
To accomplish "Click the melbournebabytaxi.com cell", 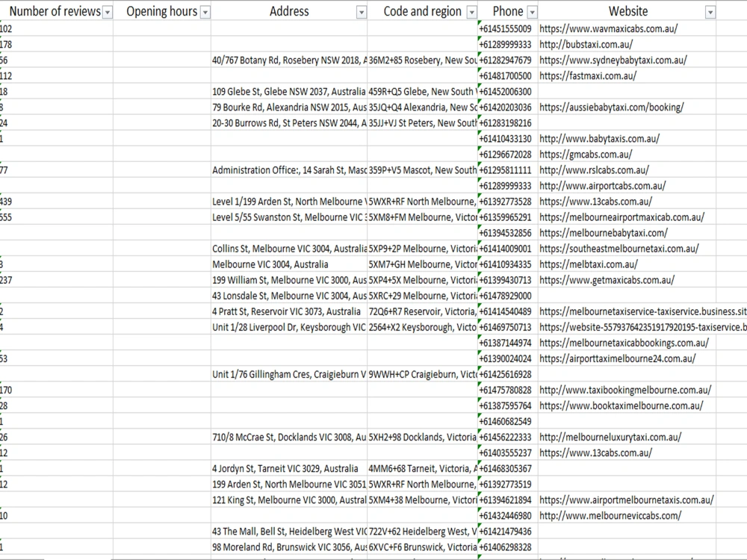I will pyautogui.click(x=627, y=233).
